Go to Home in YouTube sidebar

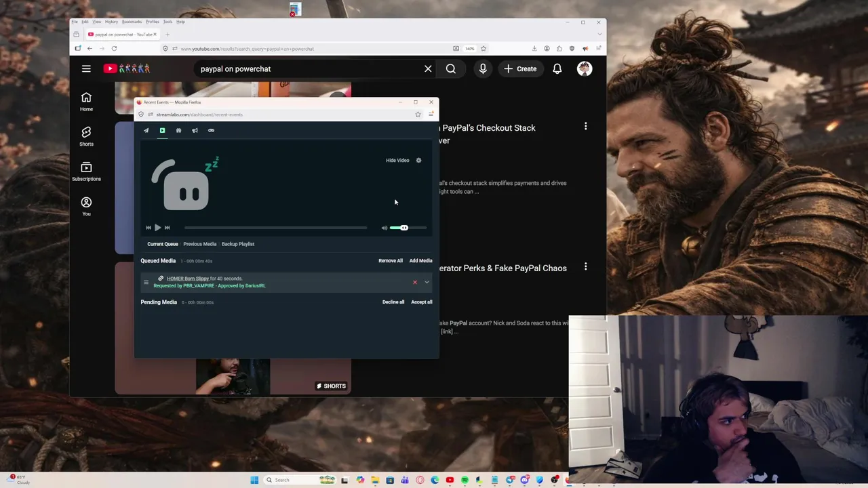point(86,102)
